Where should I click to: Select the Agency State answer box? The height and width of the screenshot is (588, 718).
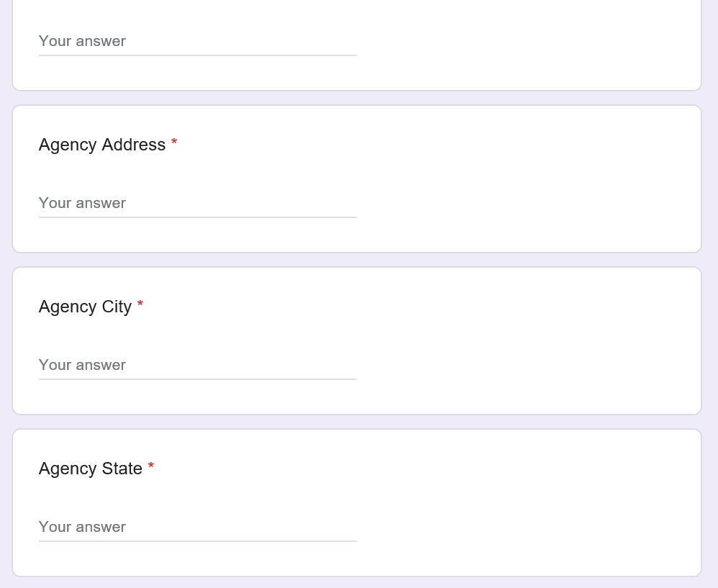point(197,527)
